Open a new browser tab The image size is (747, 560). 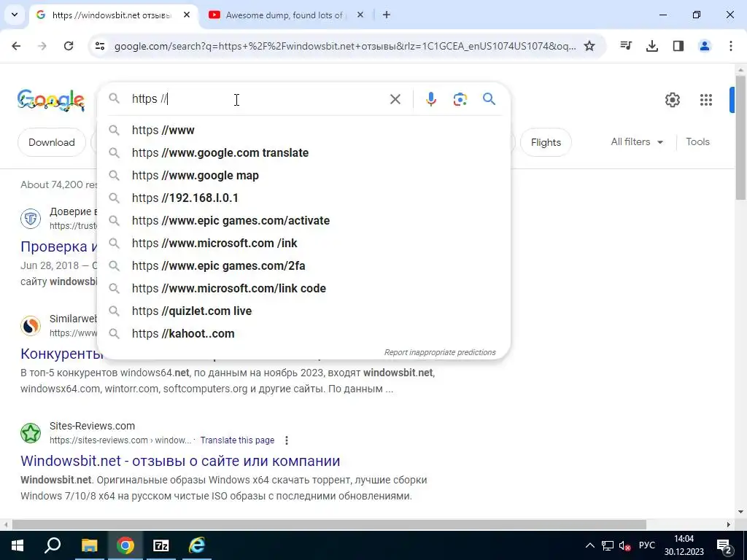pyautogui.click(x=387, y=15)
